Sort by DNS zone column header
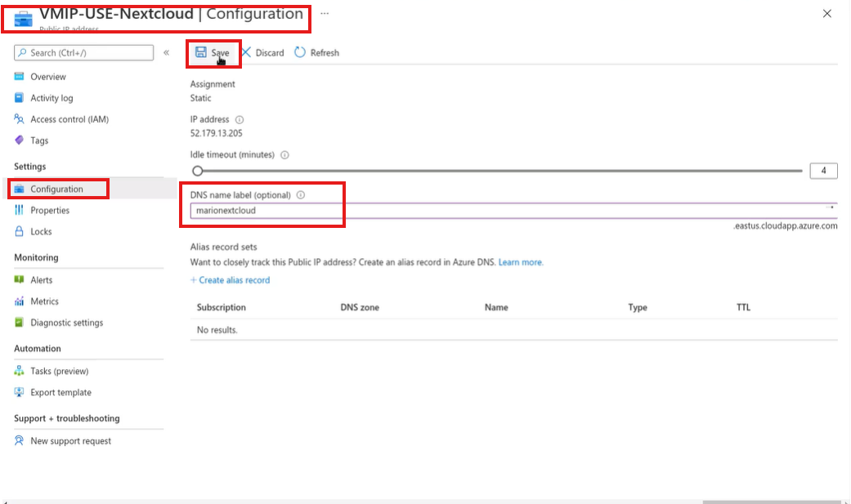 click(x=360, y=307)
